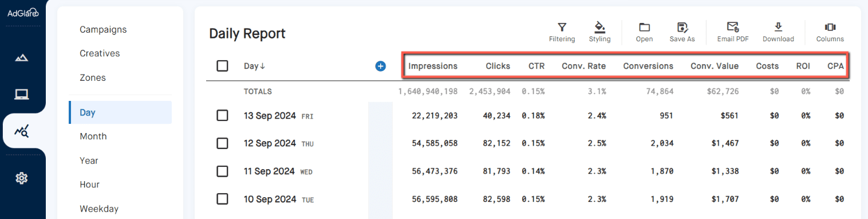Click conversion value $1,707

click(725, 199)
